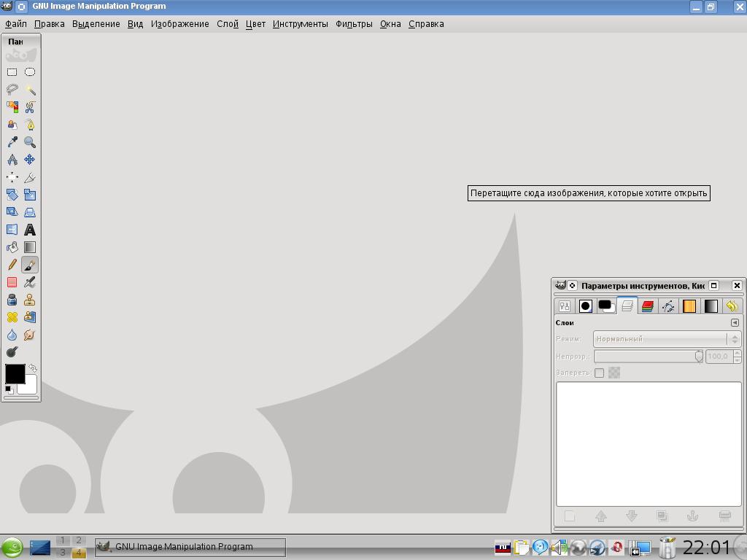Toggle the lock alpha channel checkbox
Viewport: 747px width, 560px height.
click(x=599, y=373)
